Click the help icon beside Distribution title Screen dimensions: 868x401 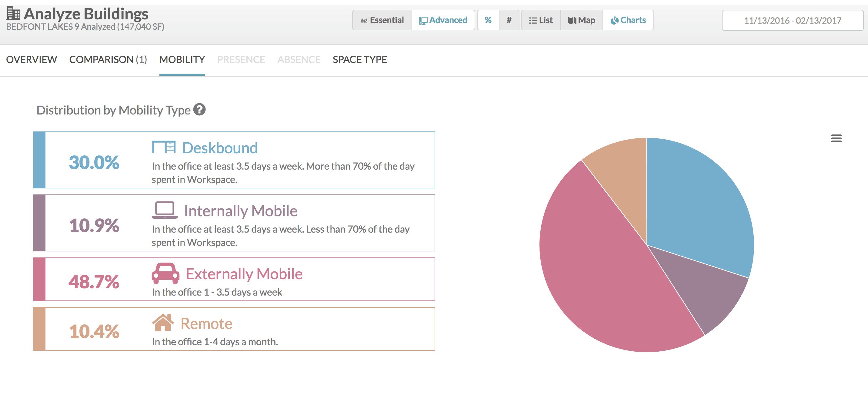click(199, 109)
